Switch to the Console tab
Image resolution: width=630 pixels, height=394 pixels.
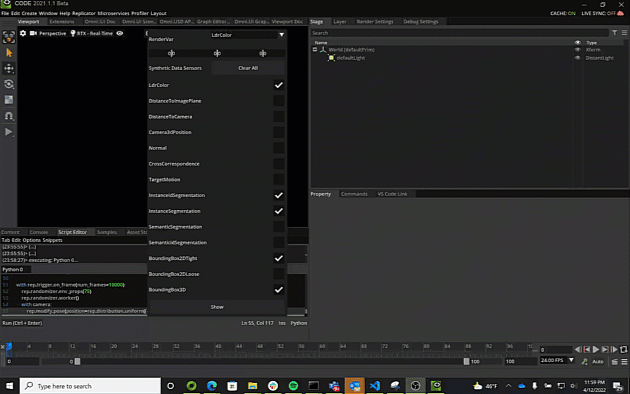[39, 232]
